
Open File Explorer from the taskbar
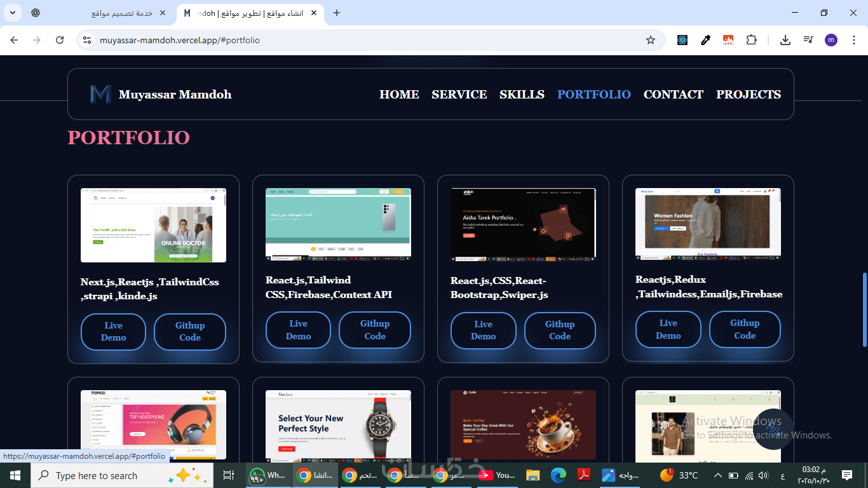(x=532, y=475)
